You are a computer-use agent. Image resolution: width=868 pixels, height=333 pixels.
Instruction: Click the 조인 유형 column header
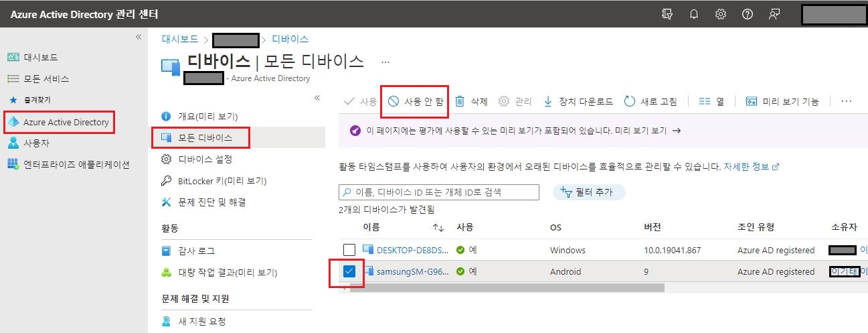(x=756, y=228)
